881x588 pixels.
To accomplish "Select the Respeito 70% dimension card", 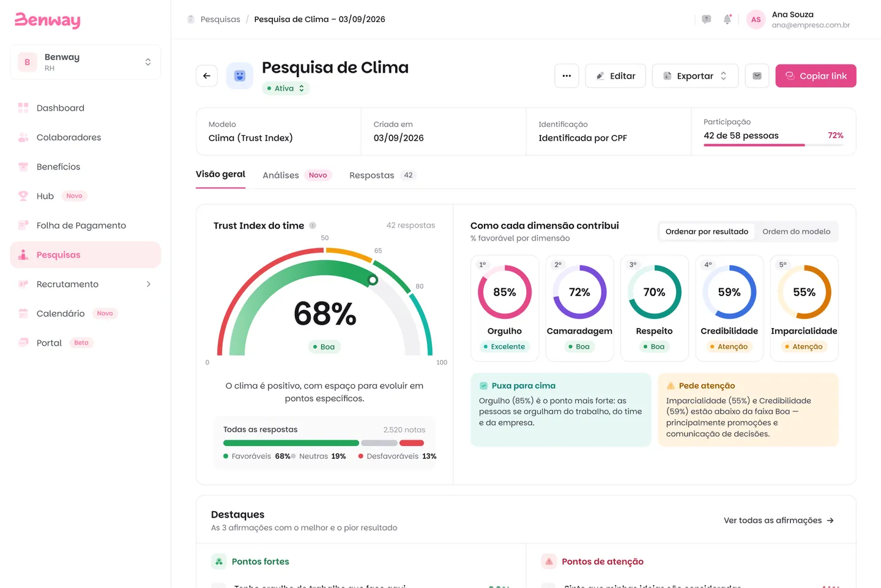I will click(x=654, y=308).
